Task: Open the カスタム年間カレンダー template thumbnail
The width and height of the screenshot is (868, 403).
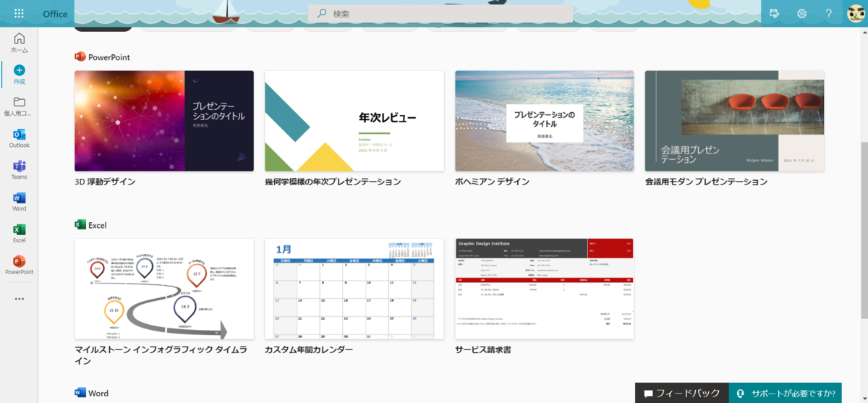Action: point(354,289)
